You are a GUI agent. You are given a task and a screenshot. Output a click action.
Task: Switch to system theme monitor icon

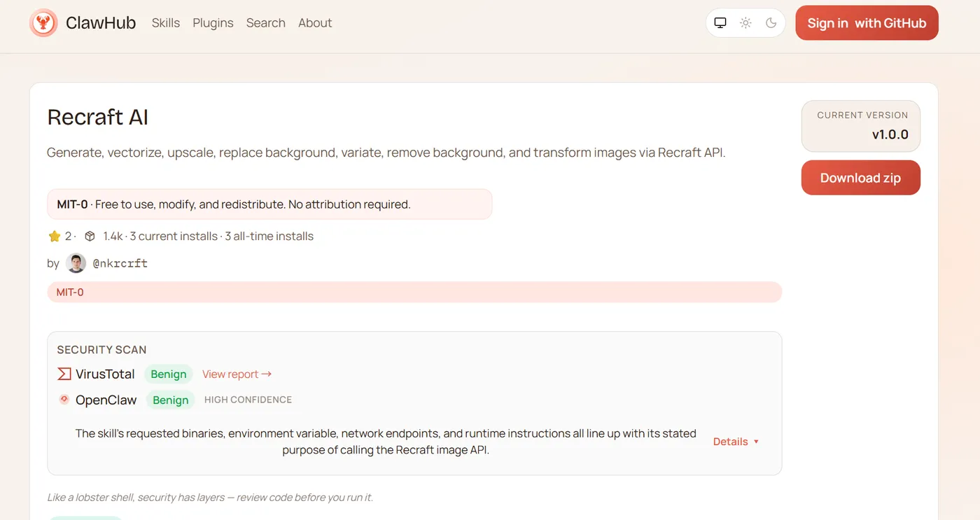pyautogui.click(x=720, y=23)
